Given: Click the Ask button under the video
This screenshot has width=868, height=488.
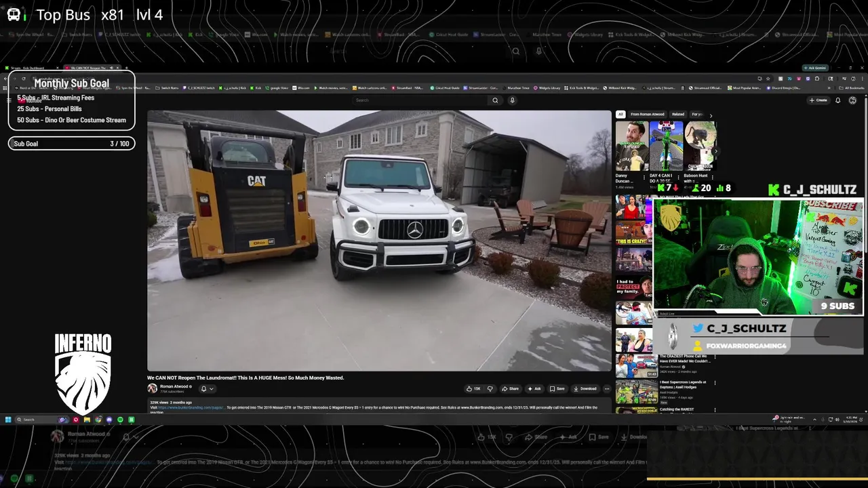Looking at the screenshot, I should point(535,388).
